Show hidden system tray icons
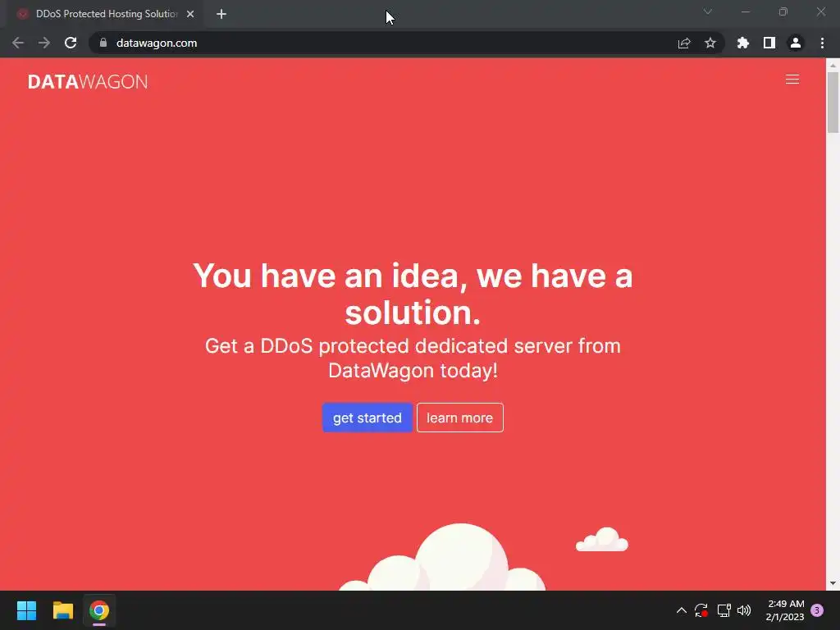The image size is (840, 630). tap(682, 610)
